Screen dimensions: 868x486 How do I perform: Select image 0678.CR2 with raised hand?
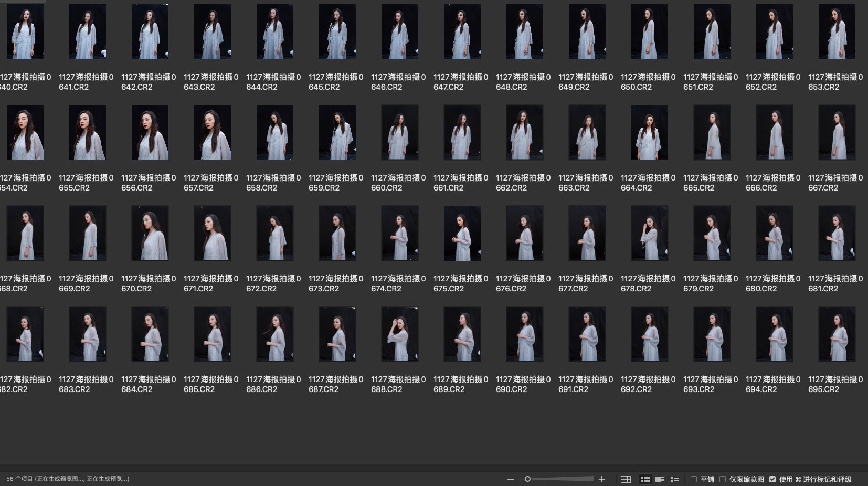click(650, 234)
